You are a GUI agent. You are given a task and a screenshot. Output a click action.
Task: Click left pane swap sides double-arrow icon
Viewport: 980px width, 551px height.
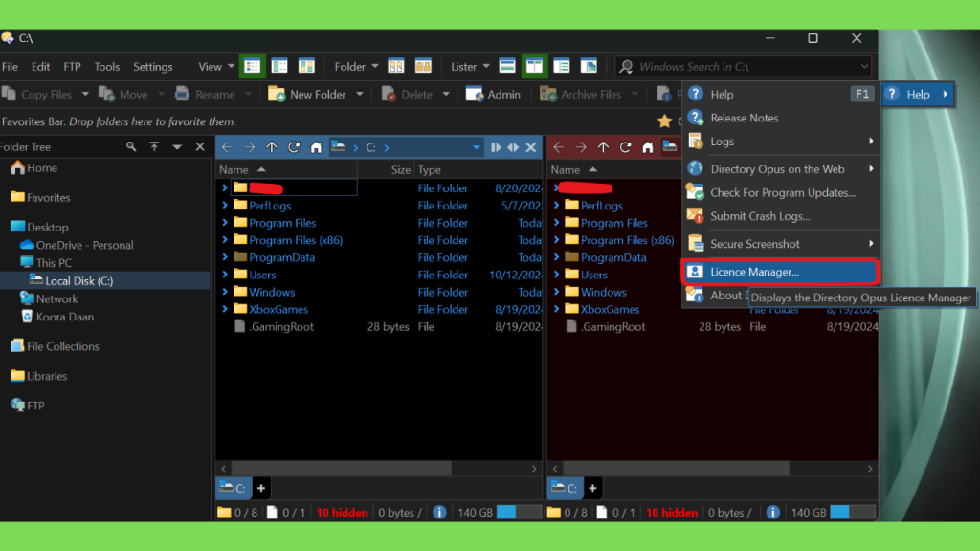pyautogui.click(x=513, y=147)
